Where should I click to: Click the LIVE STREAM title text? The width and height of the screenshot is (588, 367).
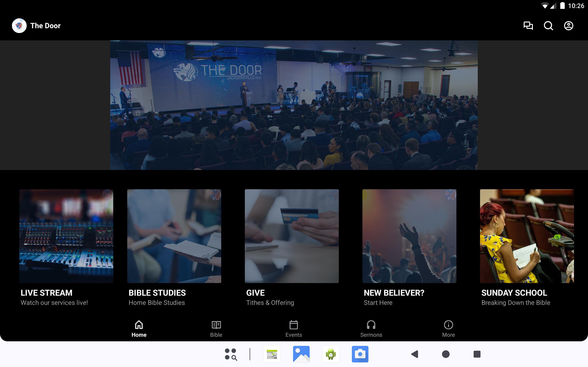[x=46, y=293]
